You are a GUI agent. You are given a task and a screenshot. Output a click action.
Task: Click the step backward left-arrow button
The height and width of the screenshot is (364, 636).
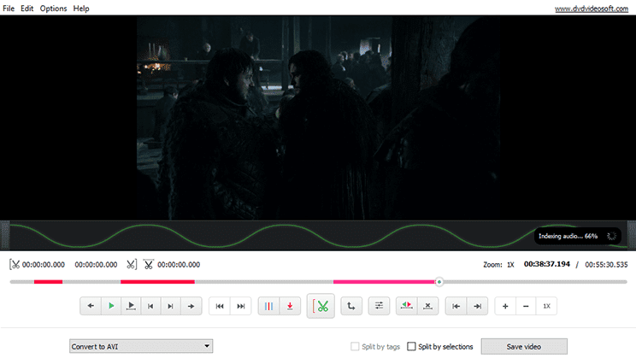point(91,306)
